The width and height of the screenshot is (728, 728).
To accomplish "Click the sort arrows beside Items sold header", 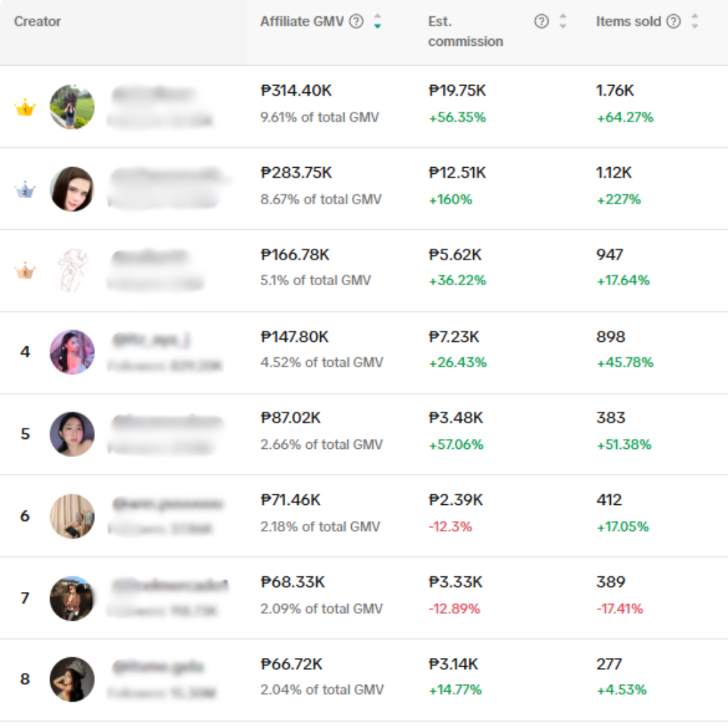I will tap(694, 21).
